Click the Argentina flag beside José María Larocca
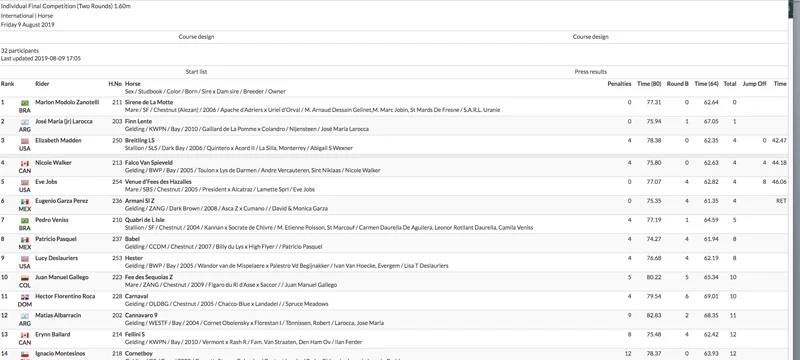This screenshot has width=800, height=360. [x=24, y=122]
